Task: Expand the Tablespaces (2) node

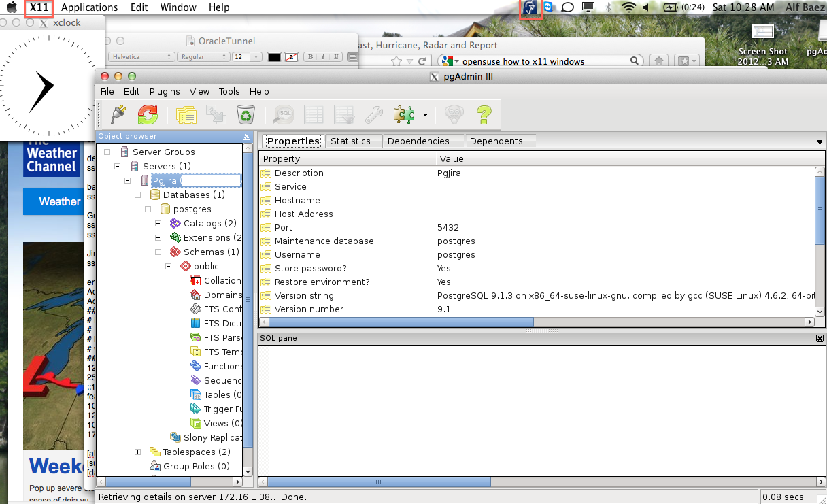Action: click(x=138, y=452)
